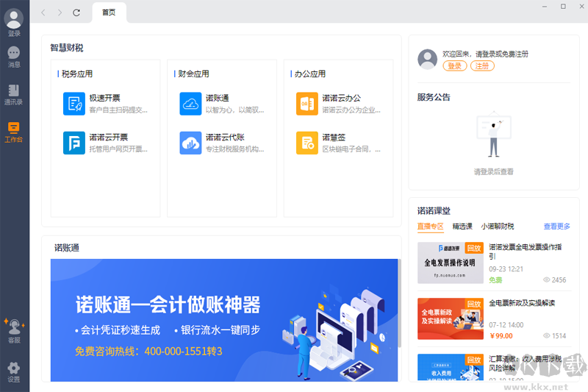The width and height of the screenshot is (588, 392).
Task: Open 汇算清缴 course title
Action: 525,363
